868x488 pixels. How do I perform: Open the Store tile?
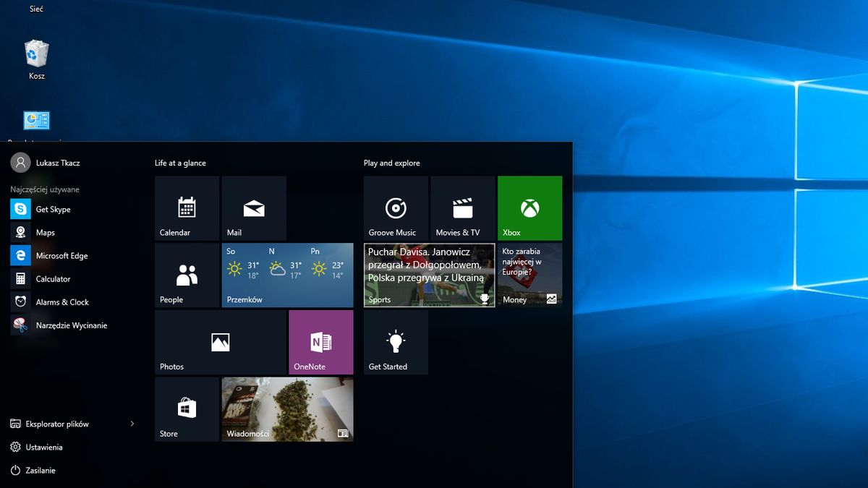187,409
